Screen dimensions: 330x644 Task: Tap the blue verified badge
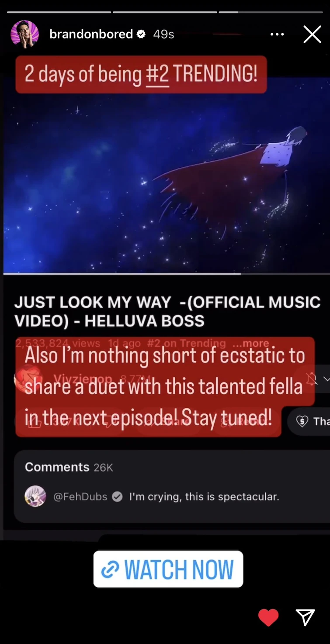point(141,34)
